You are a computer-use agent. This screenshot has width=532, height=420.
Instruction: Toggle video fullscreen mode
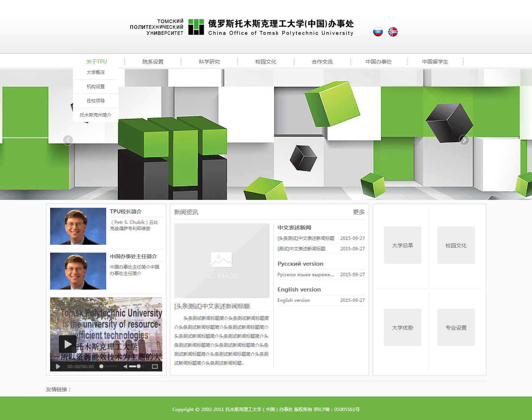click(x=155, y=367)
